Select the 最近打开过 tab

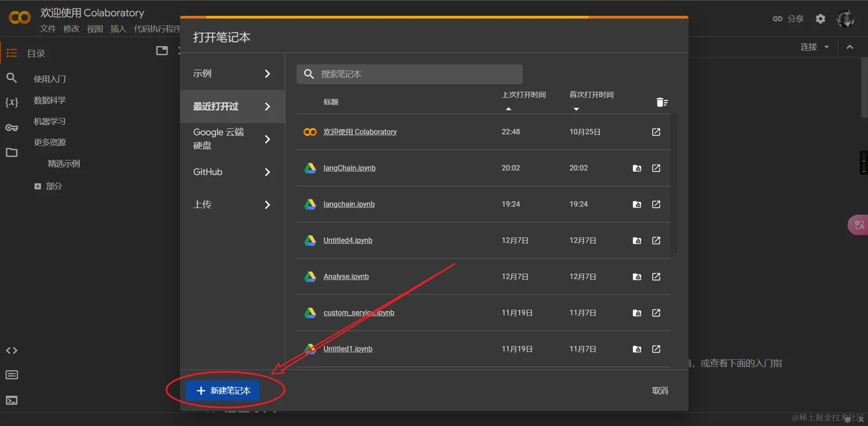coord(232,106)
